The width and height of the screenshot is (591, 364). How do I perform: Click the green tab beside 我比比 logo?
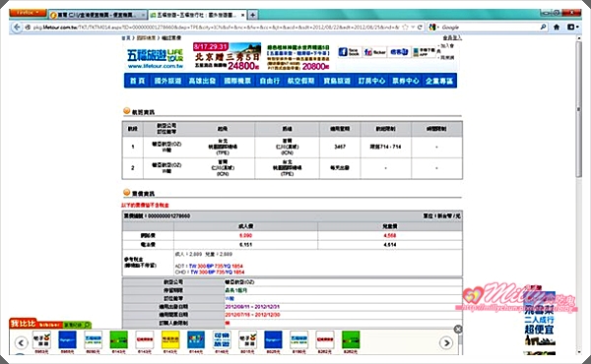77,325
